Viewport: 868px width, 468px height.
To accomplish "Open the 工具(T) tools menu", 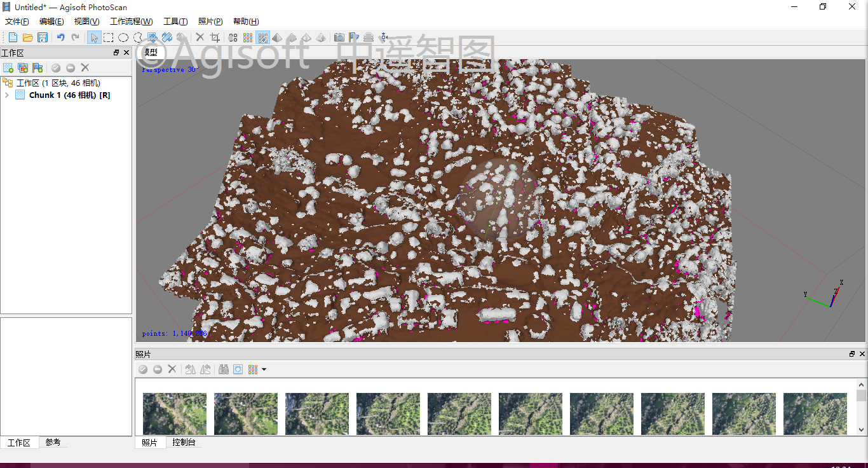I will point(175,22).
